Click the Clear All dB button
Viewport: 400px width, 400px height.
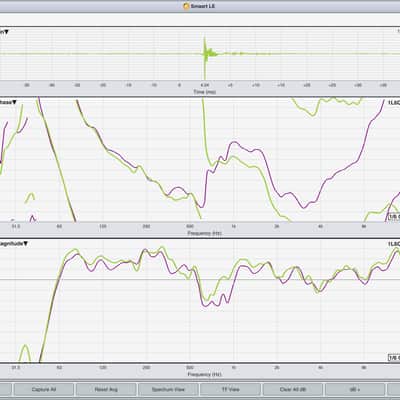pyautogui.click(x=293, y=389)
